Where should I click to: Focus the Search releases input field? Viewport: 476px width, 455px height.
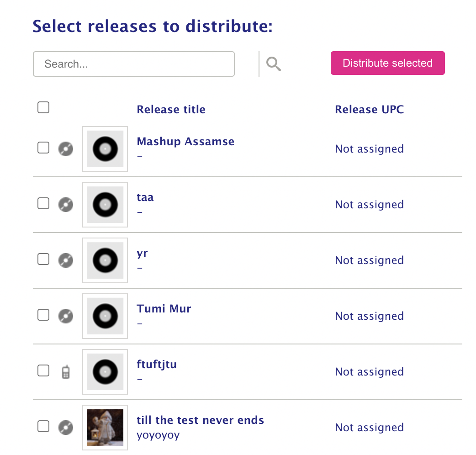point(134,64)
